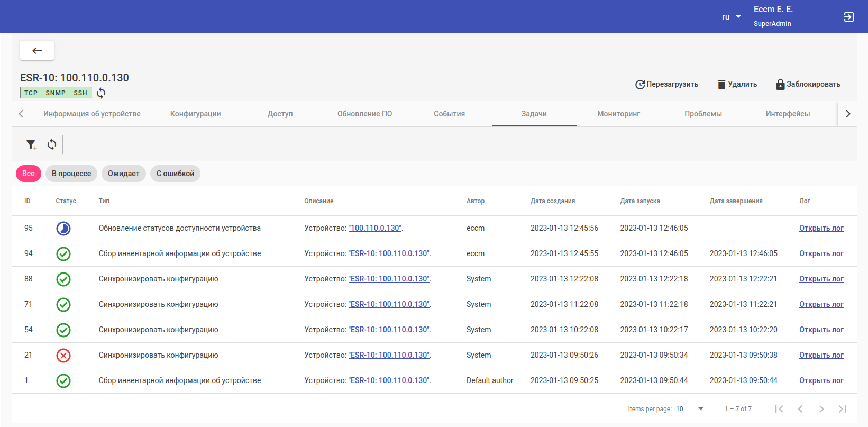Select the 'Все' filter chip
The height and width of the screenshot is (427, 868).
coord(29,174)
